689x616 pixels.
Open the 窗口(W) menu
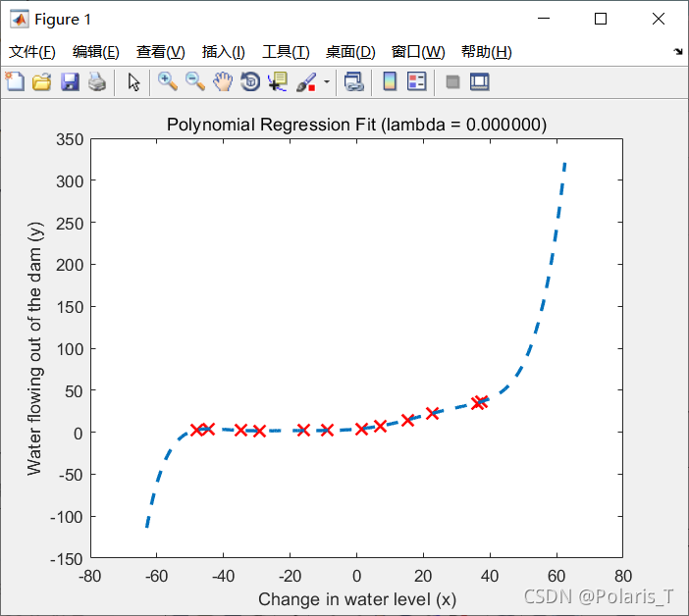coord(418,52)
